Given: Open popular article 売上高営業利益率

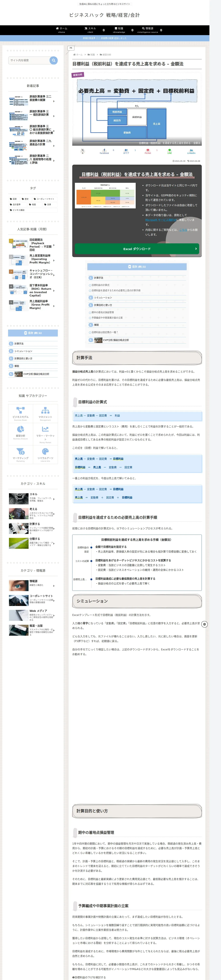Looking at the screenshot, I should [x=33, y=260].
